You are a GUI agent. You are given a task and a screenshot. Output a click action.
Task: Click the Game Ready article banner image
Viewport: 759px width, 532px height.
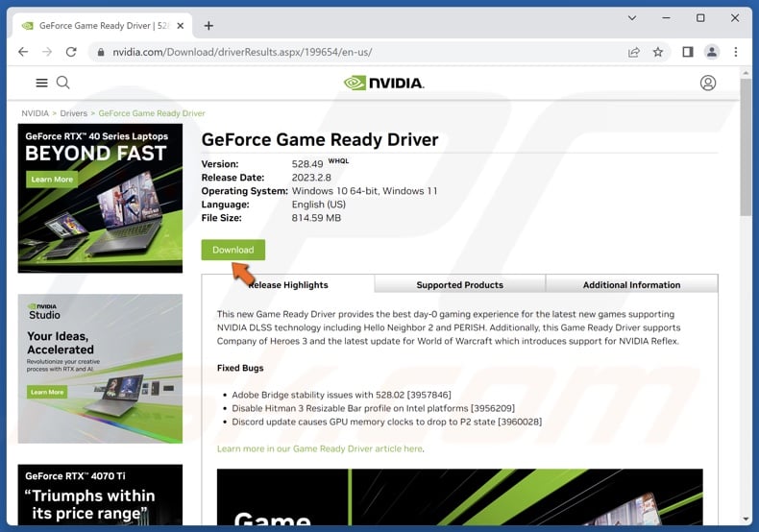(x=460, y=496)
